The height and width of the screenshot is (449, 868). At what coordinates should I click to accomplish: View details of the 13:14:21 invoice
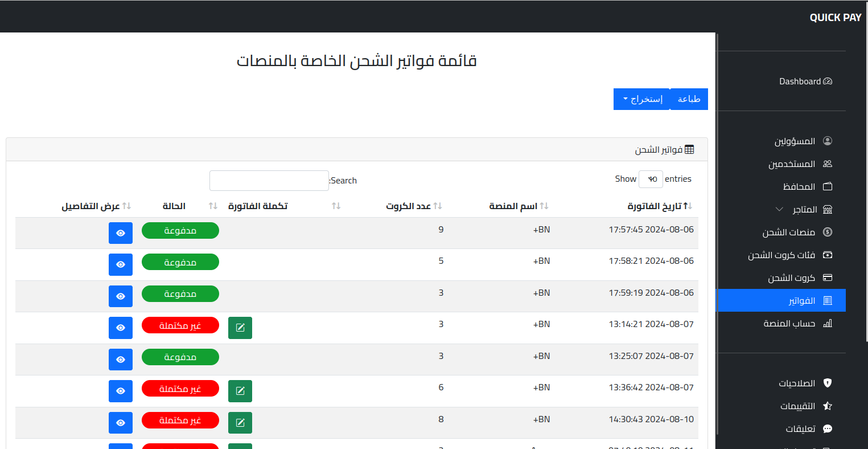point(120,328)
